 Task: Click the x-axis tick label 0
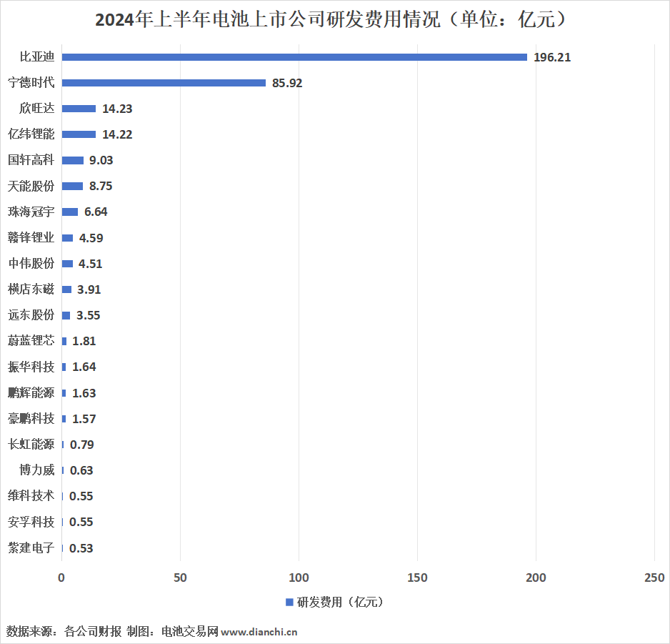click(x=61, y=578)
